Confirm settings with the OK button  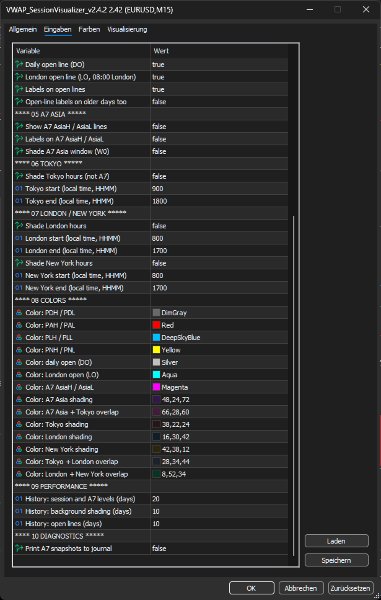[251, 588]
